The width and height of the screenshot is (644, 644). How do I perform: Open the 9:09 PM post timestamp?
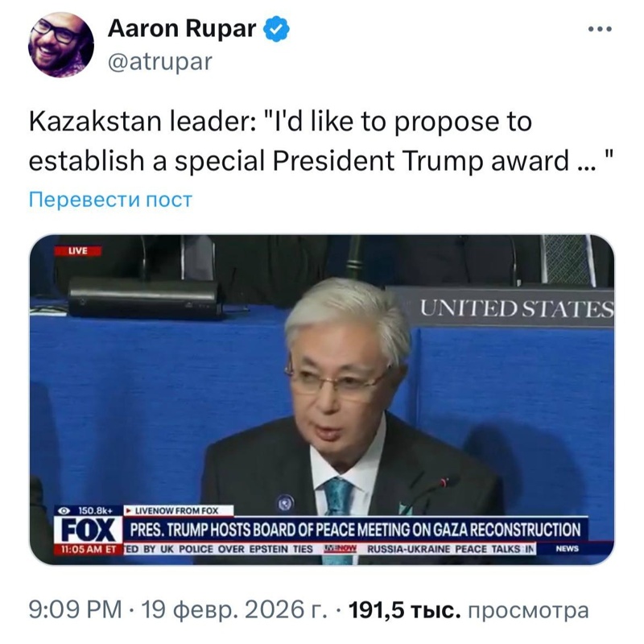tap(75, 609)
